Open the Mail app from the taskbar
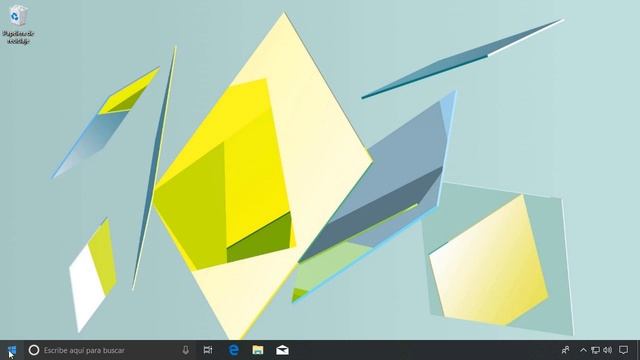The image size is (640, 360). pyautogui.click(x=282, y=350)
